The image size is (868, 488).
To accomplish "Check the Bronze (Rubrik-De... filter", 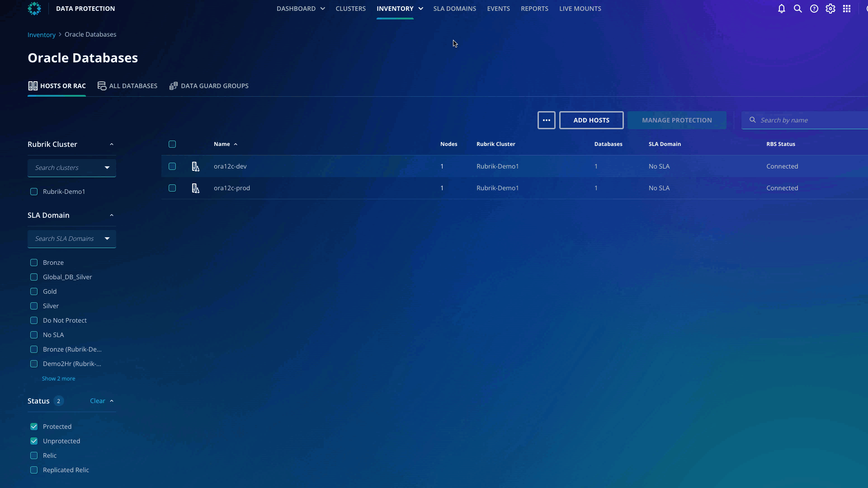I will coord(34,349).
